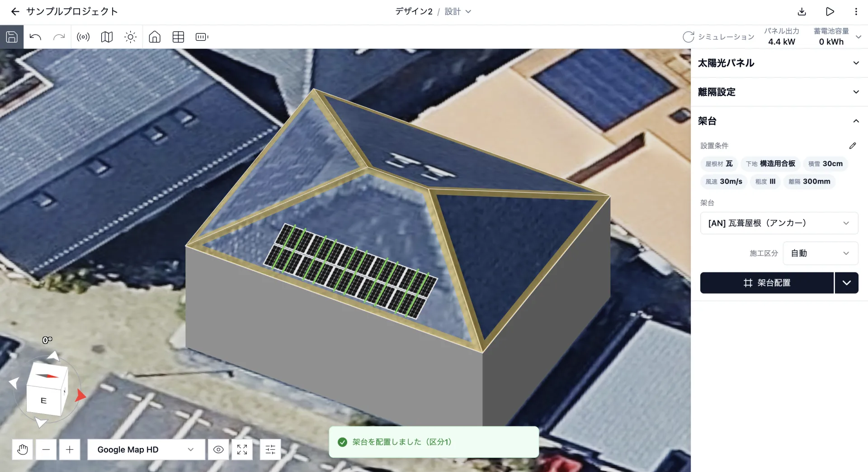Click the 離隔 300mm condition chip
This screenshot has width=868, height=472.
coord(809,181)
